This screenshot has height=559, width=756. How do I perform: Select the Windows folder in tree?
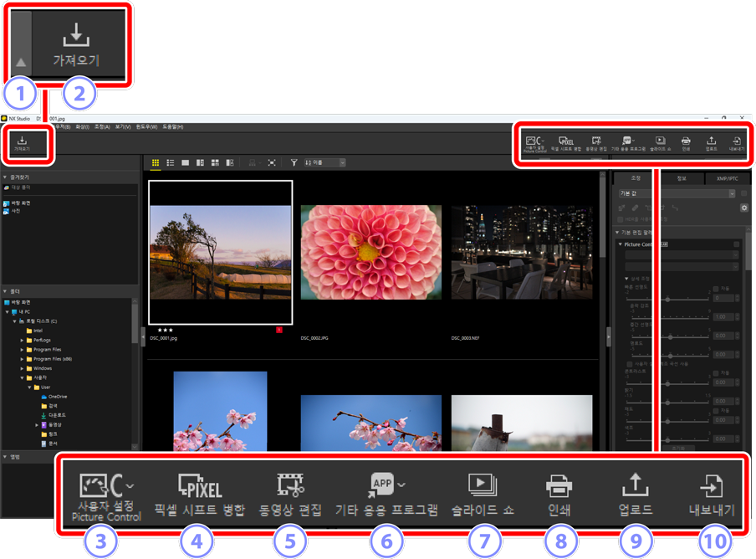pyautogui.click(x=42, y=368)
